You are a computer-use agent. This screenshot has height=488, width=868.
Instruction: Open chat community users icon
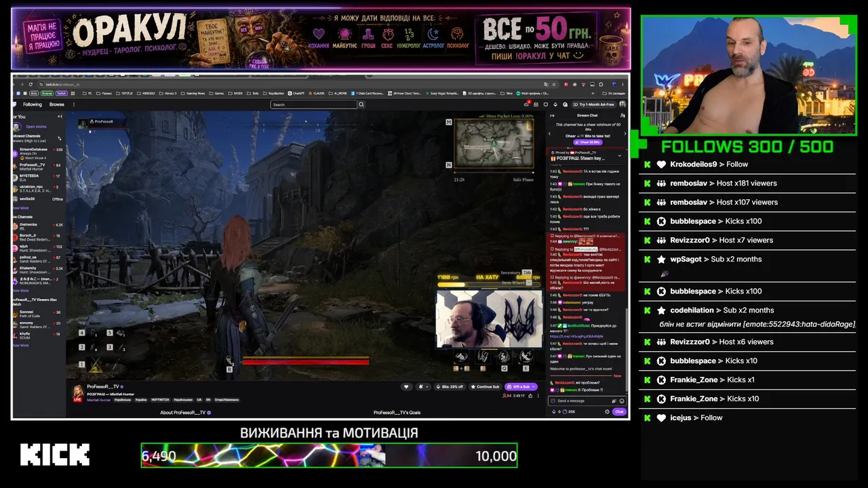coord(622,115)
